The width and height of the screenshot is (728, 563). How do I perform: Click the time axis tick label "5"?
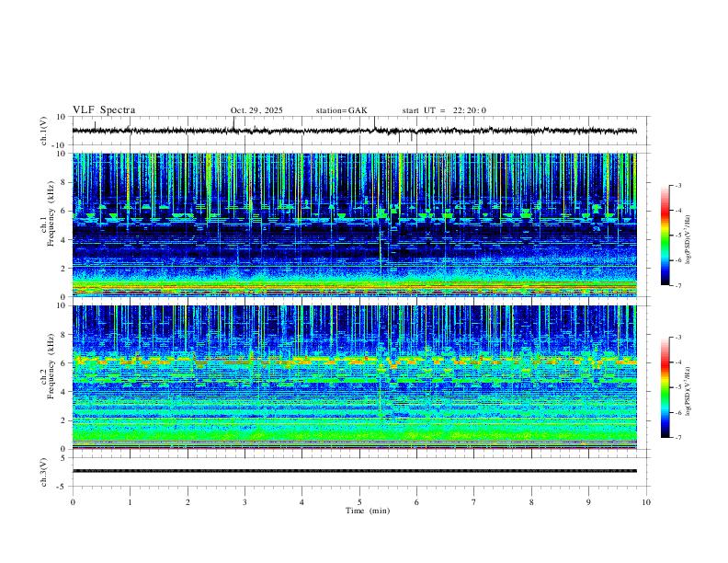click(359, 502)
